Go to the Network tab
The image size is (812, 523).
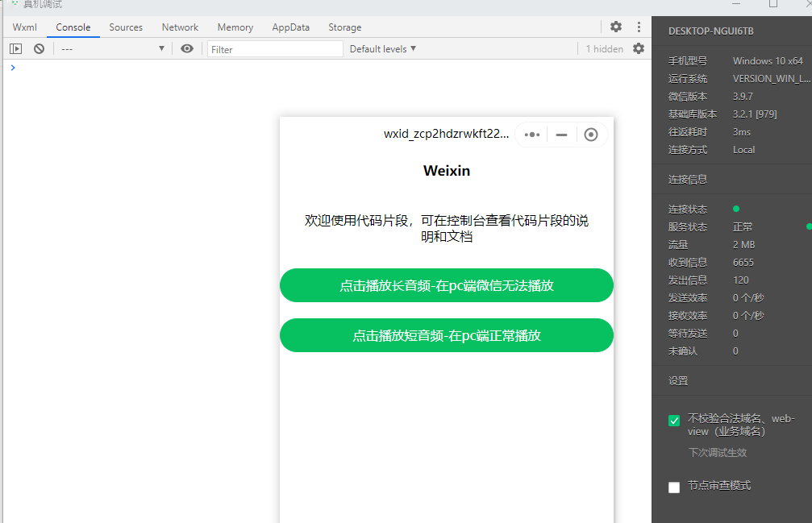(180, 27)
